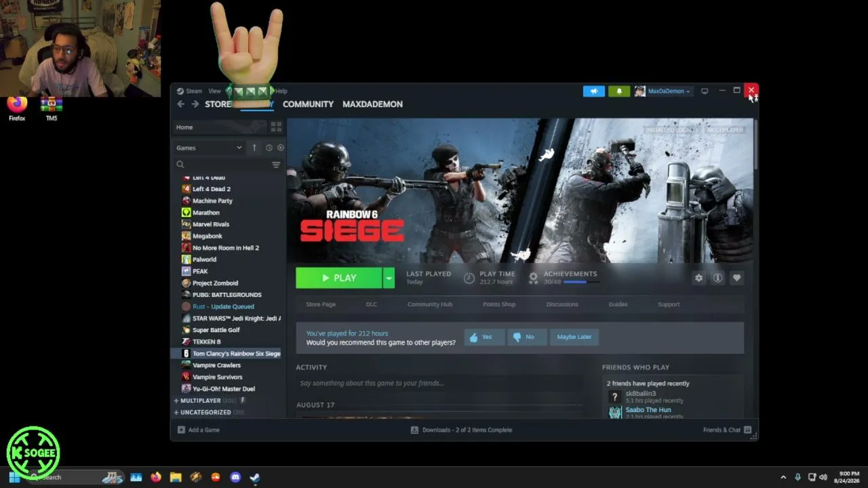The width and height of the screenshot is (868, 488).
Task: Click the library Home button
Action: [219, 127]
